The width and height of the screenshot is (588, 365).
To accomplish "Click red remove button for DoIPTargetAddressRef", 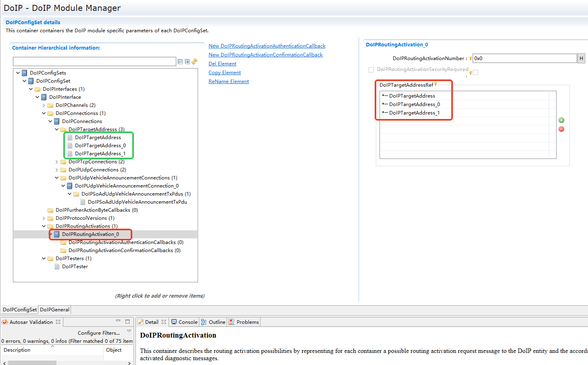I will click(x=561, y=129).
